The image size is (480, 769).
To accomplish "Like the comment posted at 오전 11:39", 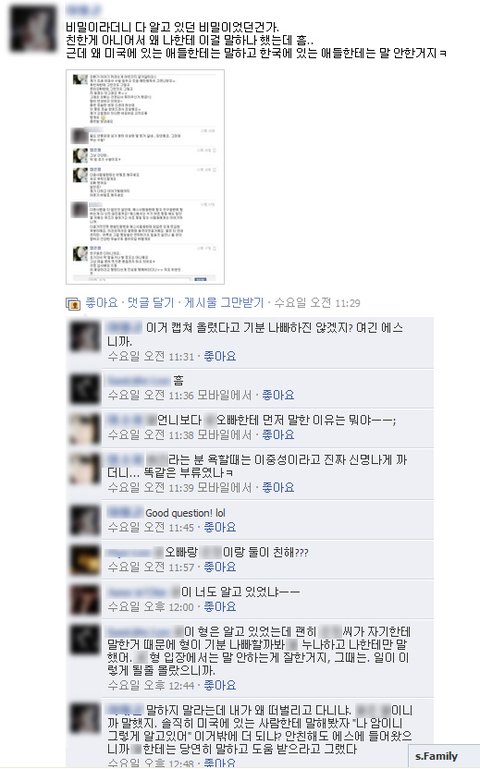I will (278, 487).
